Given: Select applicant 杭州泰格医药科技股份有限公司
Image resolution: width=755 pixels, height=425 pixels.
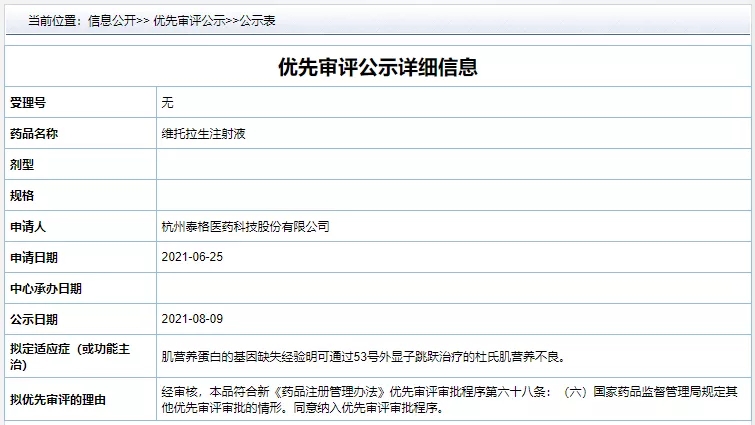Looking at the screenshot, I should [246, 226].
